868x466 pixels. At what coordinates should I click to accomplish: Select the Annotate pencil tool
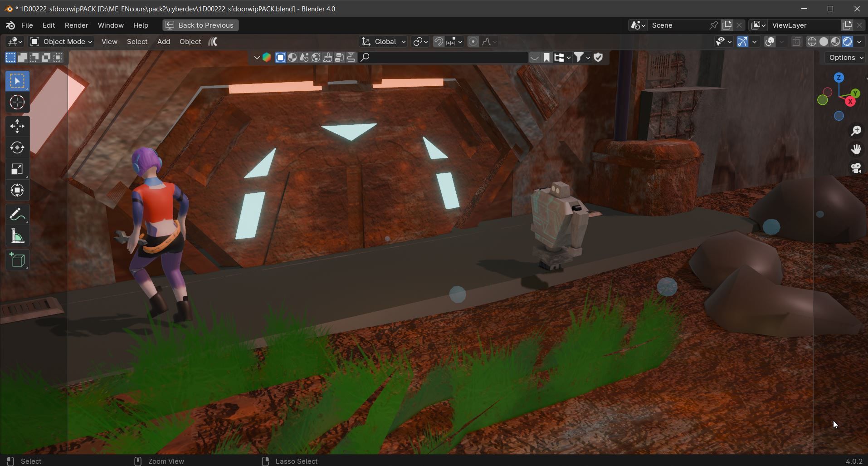(17, 214)
